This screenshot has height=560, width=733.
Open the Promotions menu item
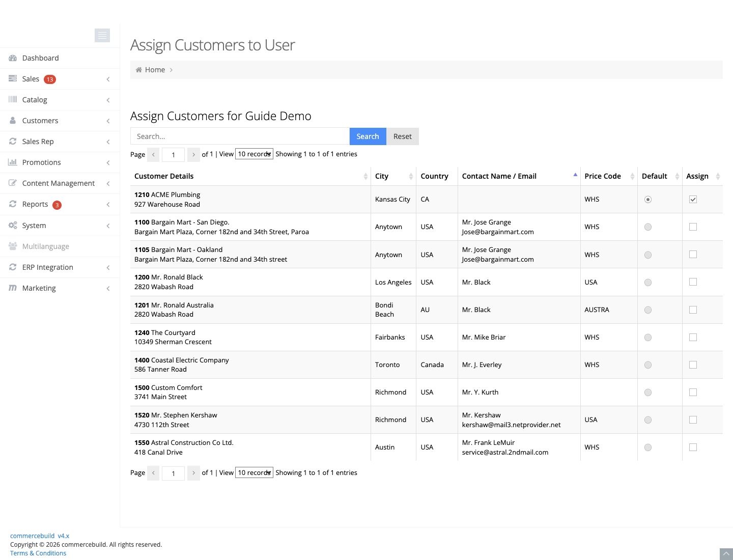[60, 162]
